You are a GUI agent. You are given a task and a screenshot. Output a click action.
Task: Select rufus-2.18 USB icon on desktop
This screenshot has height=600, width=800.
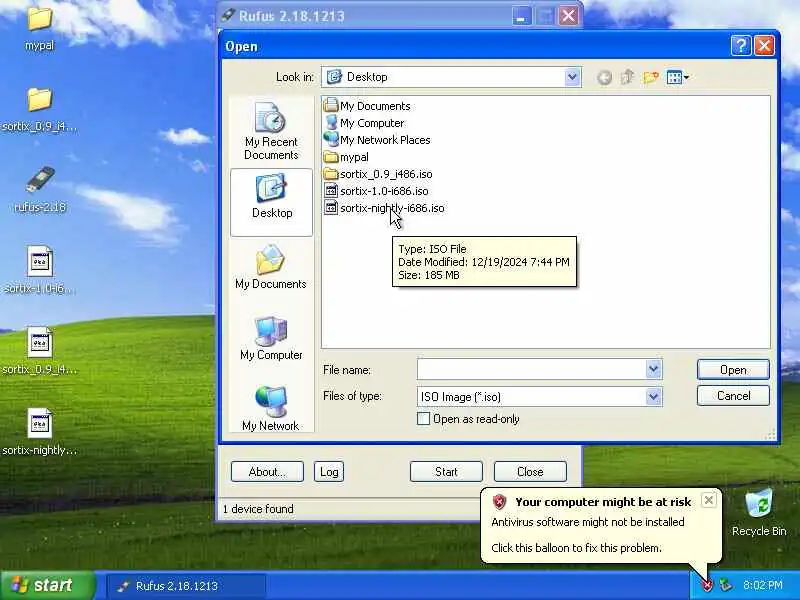(x=40, y=180)
